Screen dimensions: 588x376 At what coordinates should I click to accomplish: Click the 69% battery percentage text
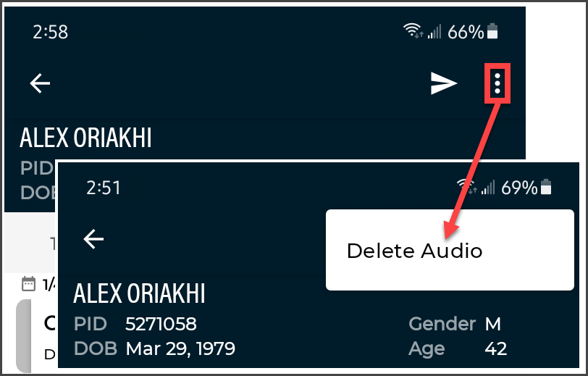[519, 188]
